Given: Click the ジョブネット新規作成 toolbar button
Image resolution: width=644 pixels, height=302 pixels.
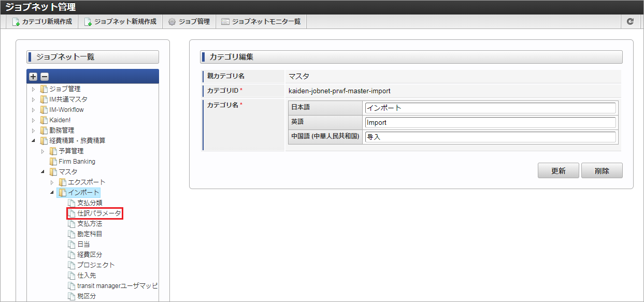Looking at the screenshot, I should click(x=120, y=22).
